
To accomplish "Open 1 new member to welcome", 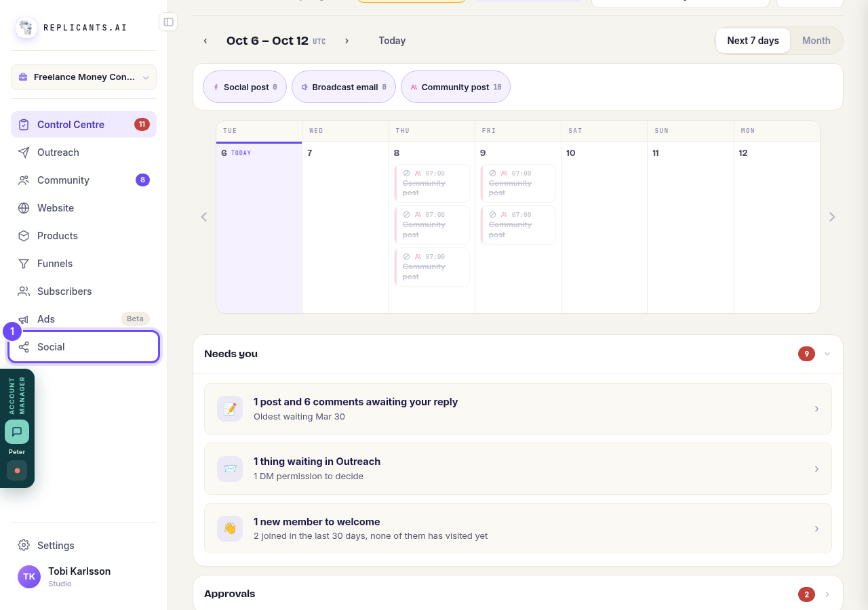I will tap(518, 529).
